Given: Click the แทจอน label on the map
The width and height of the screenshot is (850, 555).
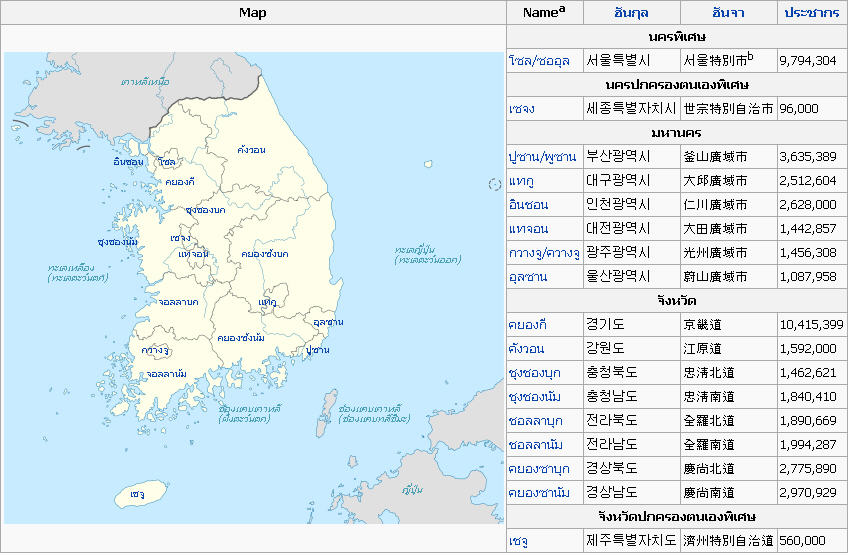Looking at the screenshot, I should pyautogui.click(x=194, y=254).
